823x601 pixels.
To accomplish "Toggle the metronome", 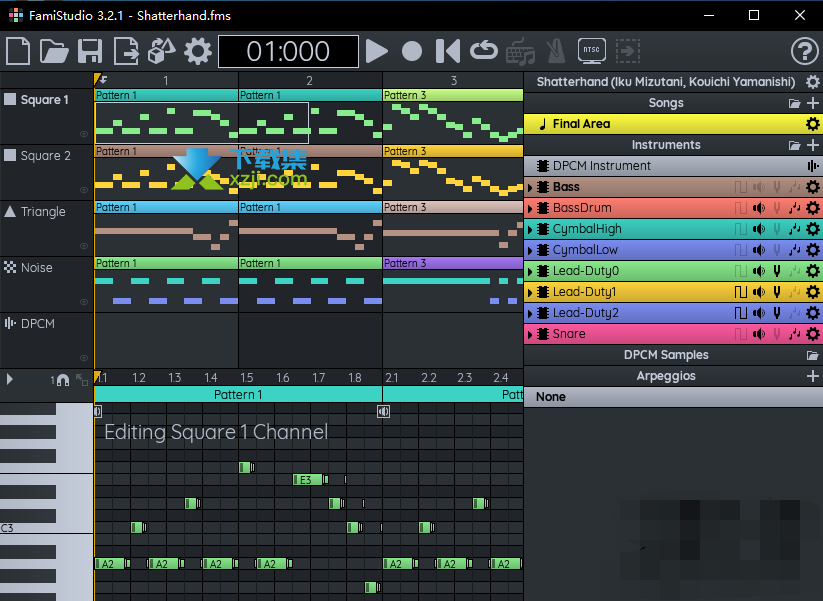I will click(556, 51).
